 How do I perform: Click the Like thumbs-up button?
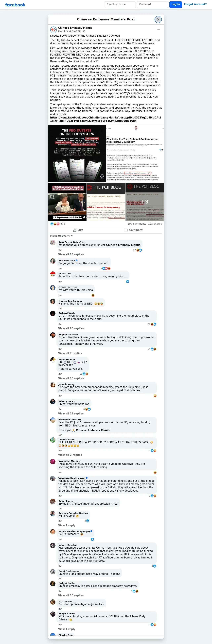coord(78,230)
